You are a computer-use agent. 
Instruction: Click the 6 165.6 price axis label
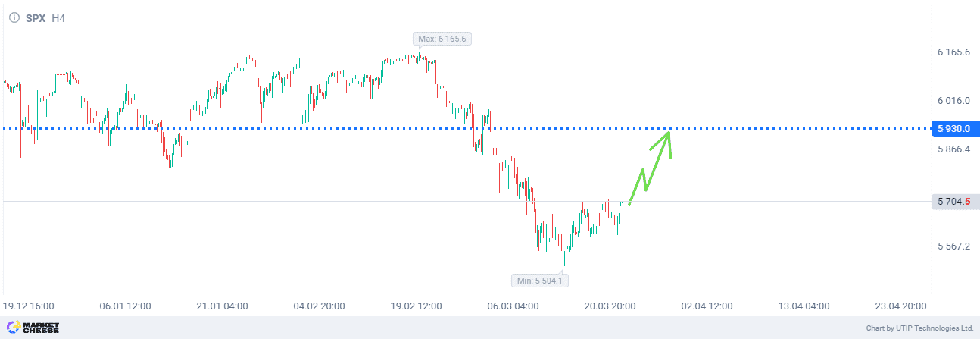pyautogui.click(x=953, y=52)
